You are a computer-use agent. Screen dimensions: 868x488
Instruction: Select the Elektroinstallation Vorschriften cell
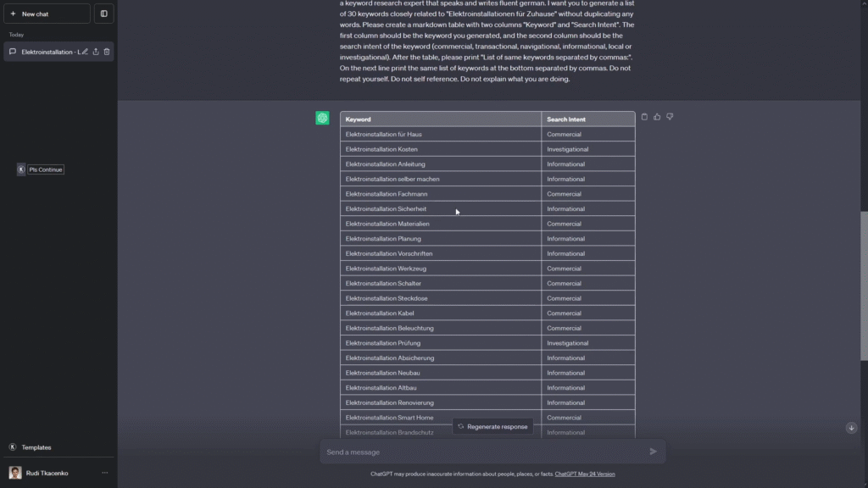[441, 254]
